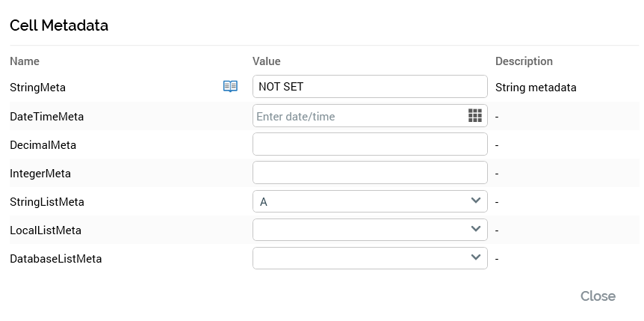Close the Cell Metadata dialog
This screenshot has width=644, height=321.
[598, 296]
